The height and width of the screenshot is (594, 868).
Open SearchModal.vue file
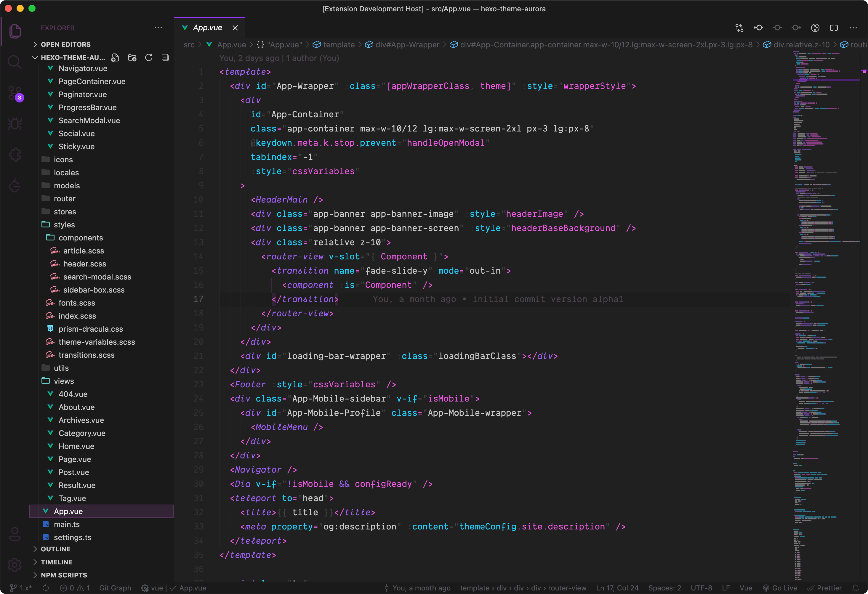(x=102, y=120)
